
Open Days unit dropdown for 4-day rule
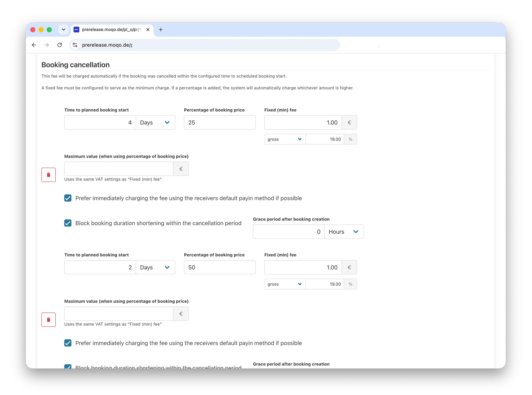[x=155, y=122]
